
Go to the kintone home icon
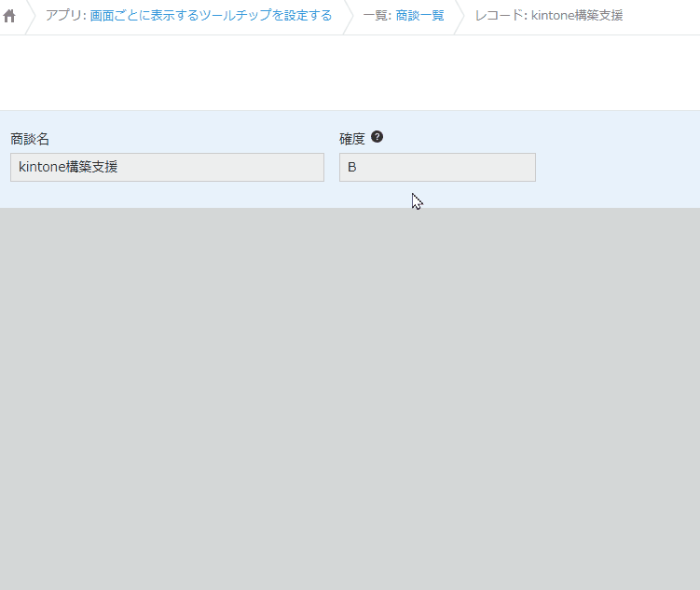click(x=10, y=16)
